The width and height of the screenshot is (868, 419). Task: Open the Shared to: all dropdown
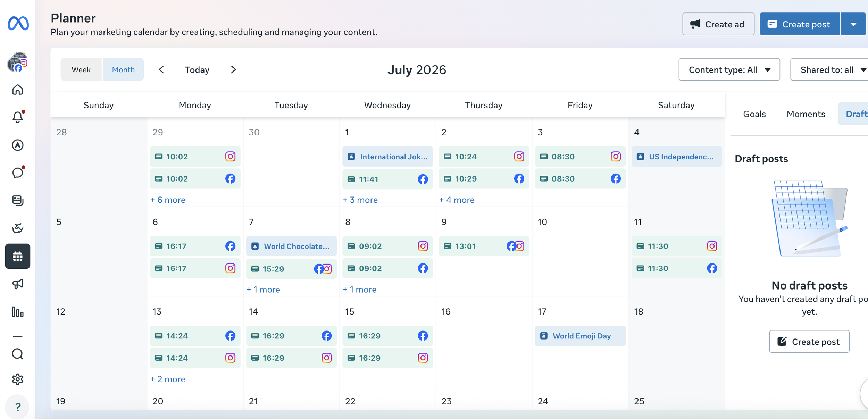tap(830, 69)
